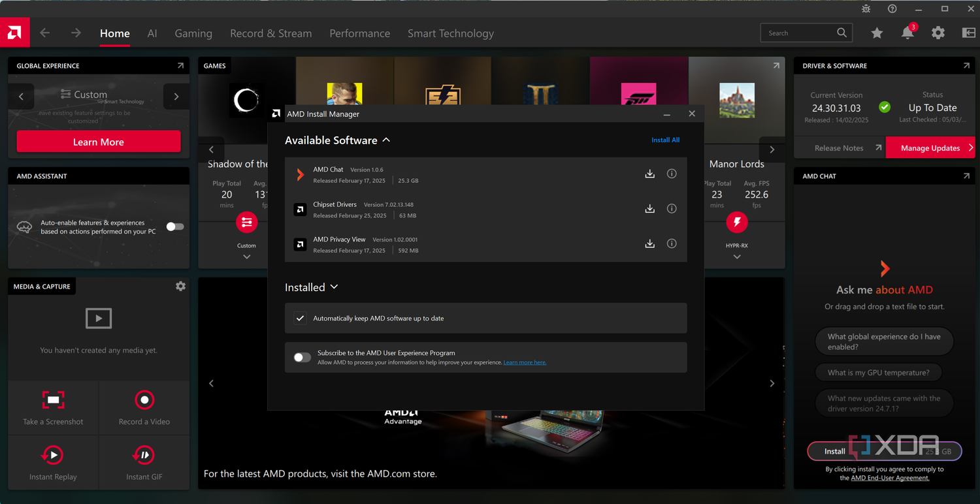The image size is (980, 504).
Task: Switch to the Gaming tab
Action: coord(193,33)
